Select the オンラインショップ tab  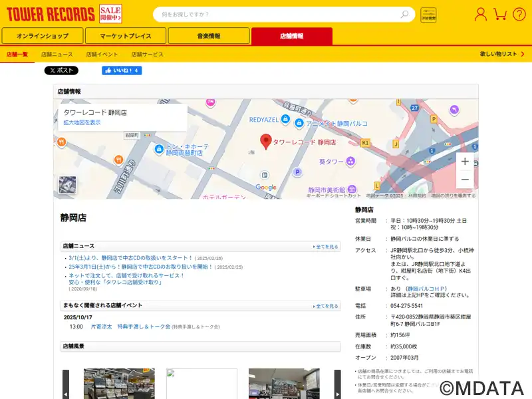(43, 36)
